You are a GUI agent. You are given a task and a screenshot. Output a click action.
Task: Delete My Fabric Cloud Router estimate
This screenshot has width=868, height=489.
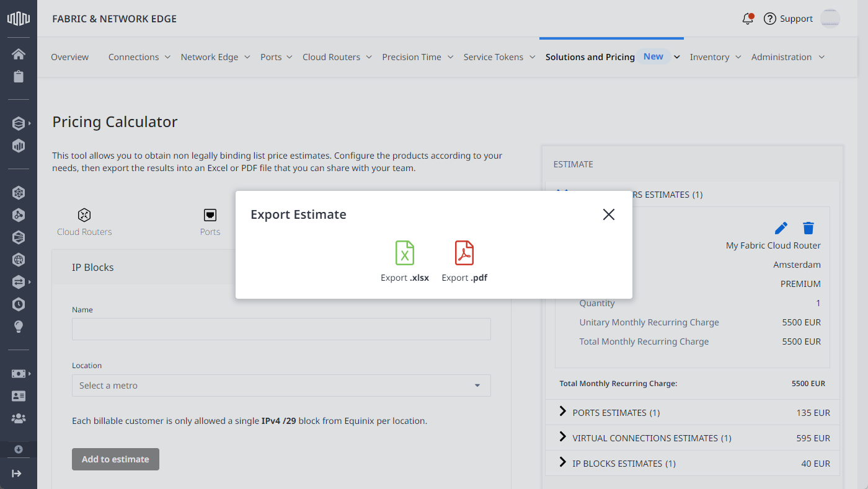[808, 227]
